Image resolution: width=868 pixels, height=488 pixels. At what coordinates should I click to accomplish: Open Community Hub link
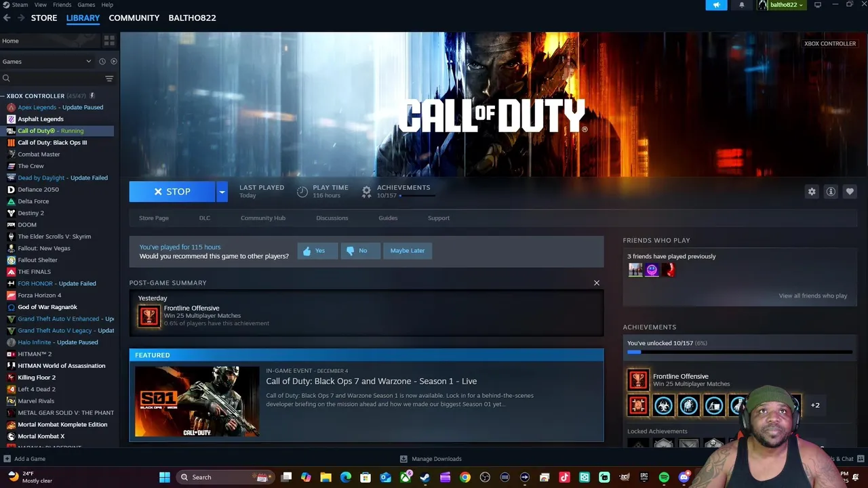263,218
